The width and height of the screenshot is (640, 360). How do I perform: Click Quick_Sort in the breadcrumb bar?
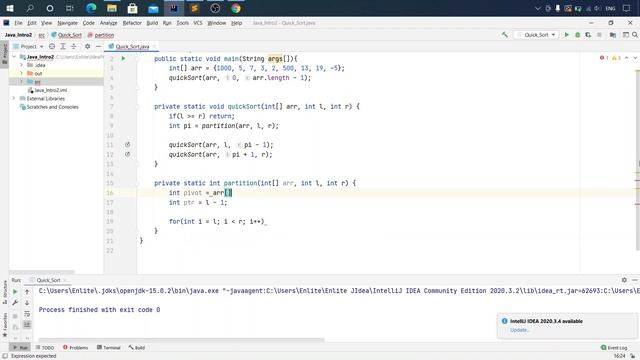[70, 35]
